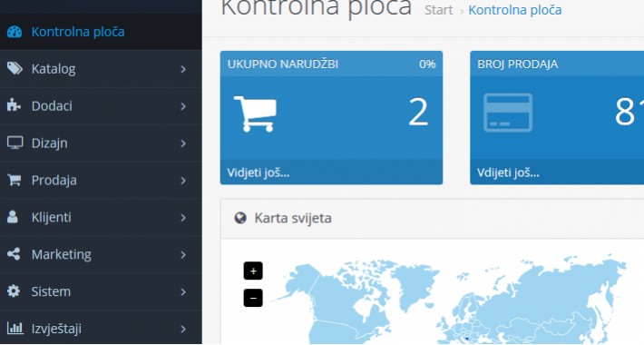Open the Izvještaji sidebar menu
644x345 pixels.
tap(101, 328)
